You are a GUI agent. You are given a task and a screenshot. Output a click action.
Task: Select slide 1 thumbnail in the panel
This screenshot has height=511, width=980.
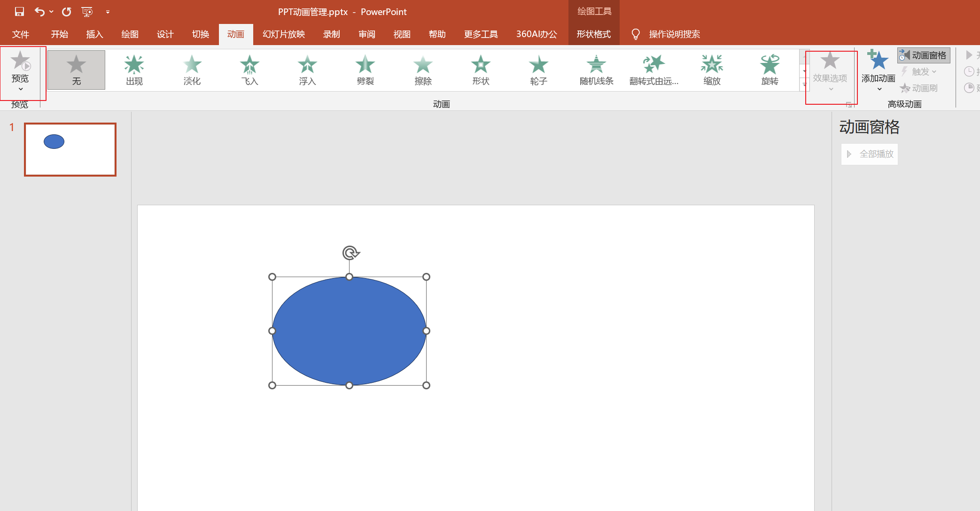point(70,149)
